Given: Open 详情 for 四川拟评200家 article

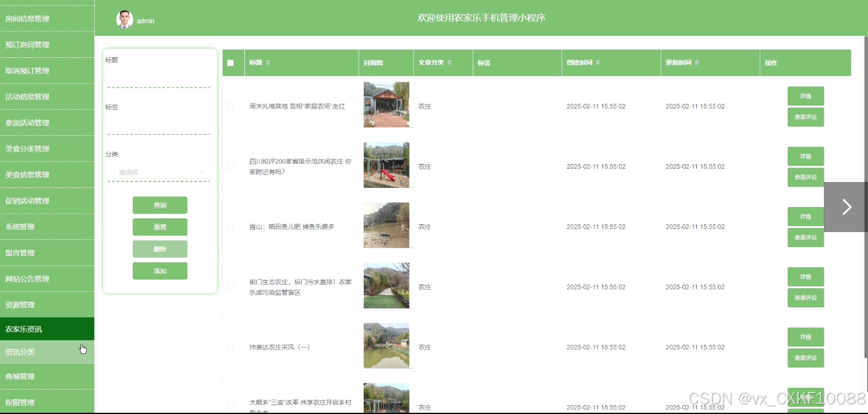Looking at the screenshot, I should click(x=805, y=156).
